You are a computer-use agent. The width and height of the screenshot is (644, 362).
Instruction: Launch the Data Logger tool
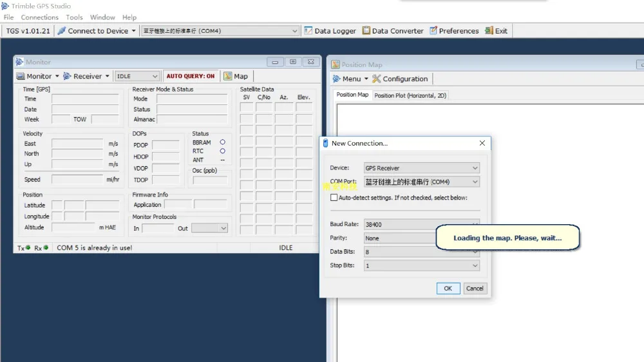click(330, 31)
